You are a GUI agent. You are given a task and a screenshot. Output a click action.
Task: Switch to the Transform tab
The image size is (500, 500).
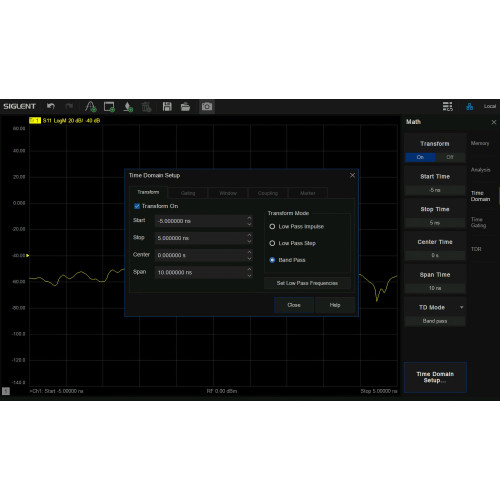(148, 192)
